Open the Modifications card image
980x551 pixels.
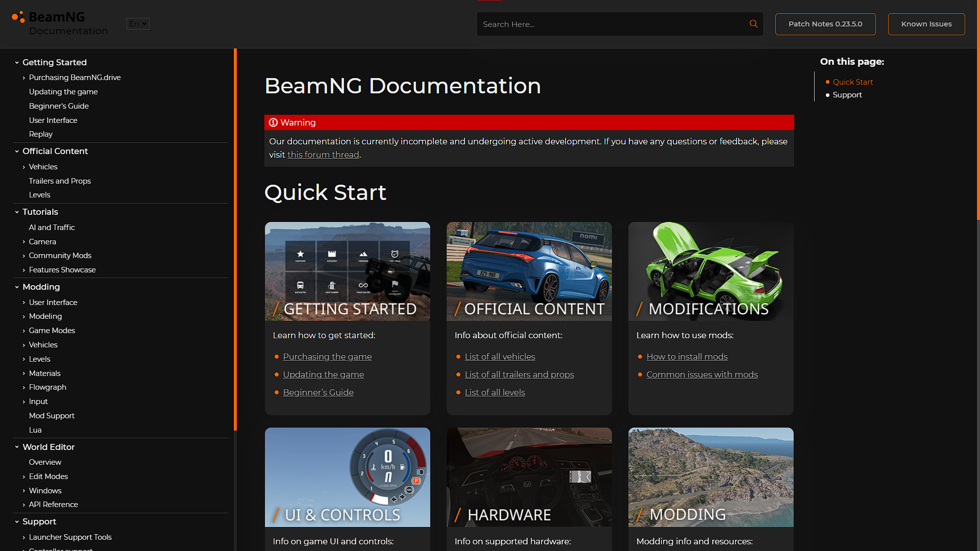710,271
